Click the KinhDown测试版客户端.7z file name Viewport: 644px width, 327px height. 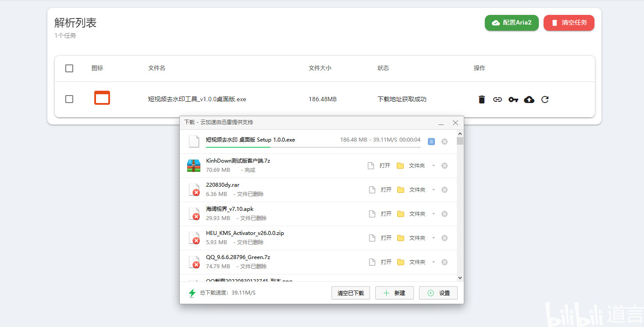(x=238, y=161)
